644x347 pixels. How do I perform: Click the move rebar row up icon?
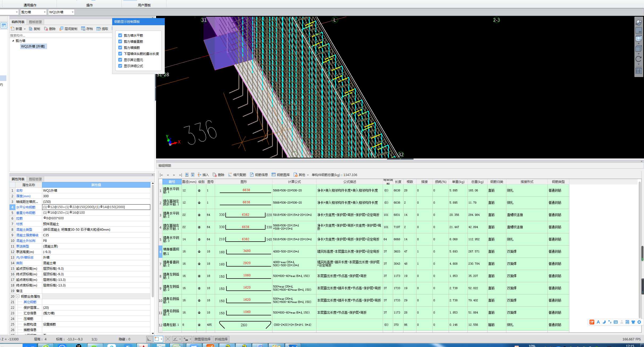click(187, 175)
